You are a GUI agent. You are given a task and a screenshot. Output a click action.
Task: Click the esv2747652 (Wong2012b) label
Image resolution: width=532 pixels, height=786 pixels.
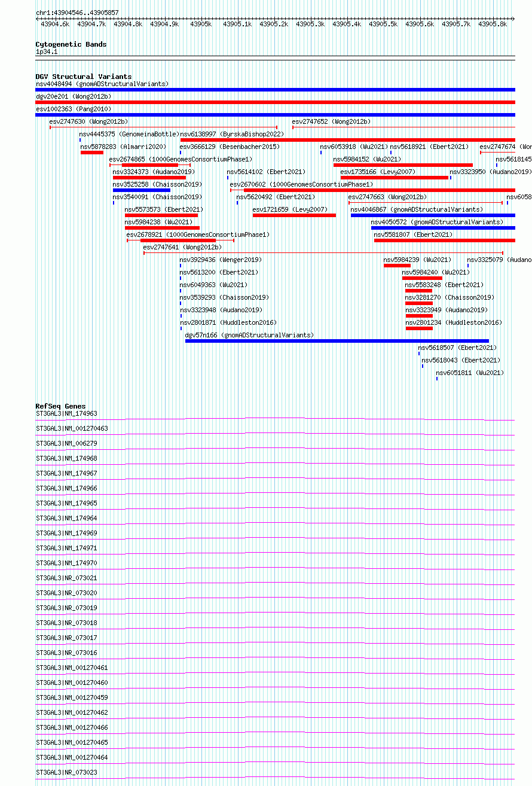(x=331, y=121)
